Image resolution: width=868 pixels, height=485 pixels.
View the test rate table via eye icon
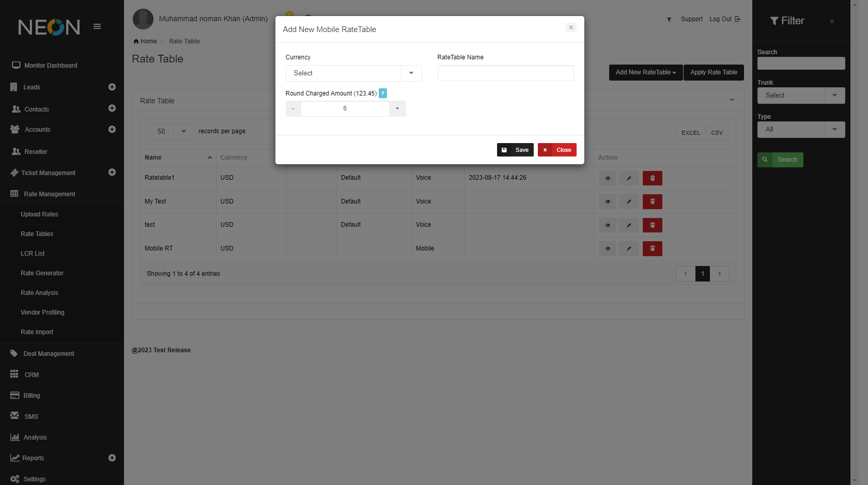click(608, 225)
